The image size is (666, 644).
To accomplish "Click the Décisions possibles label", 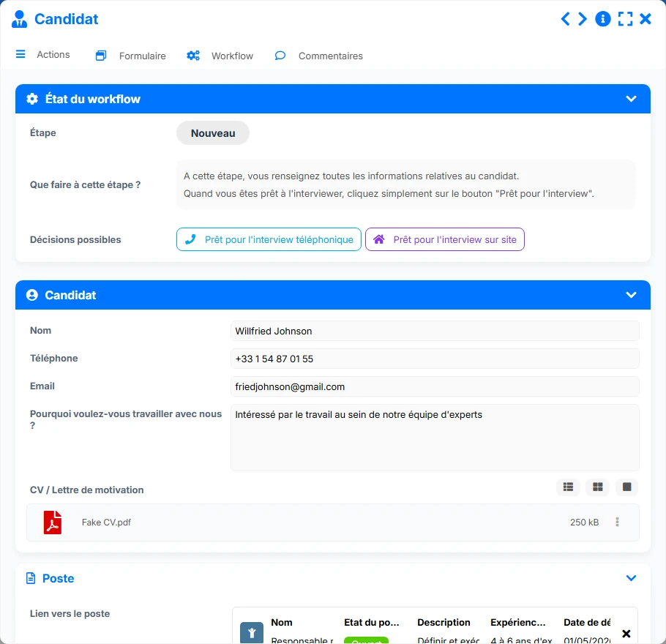I will tap(75, 239).
